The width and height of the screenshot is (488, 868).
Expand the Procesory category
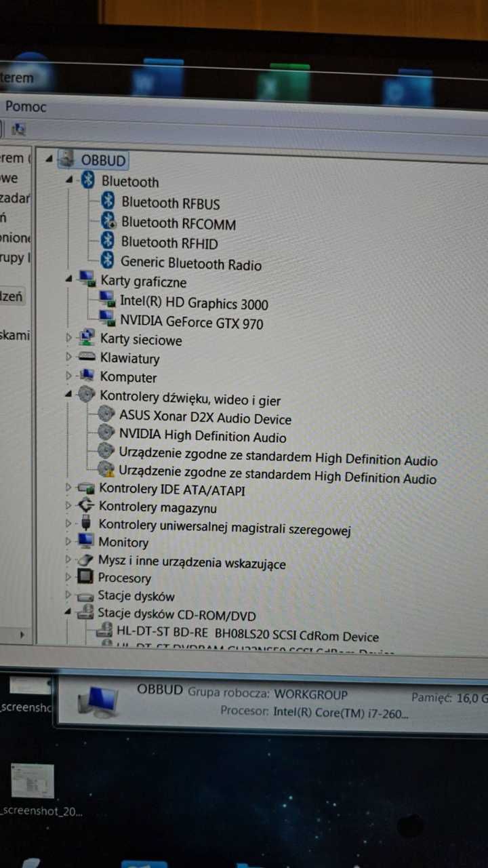coord(68,577)
